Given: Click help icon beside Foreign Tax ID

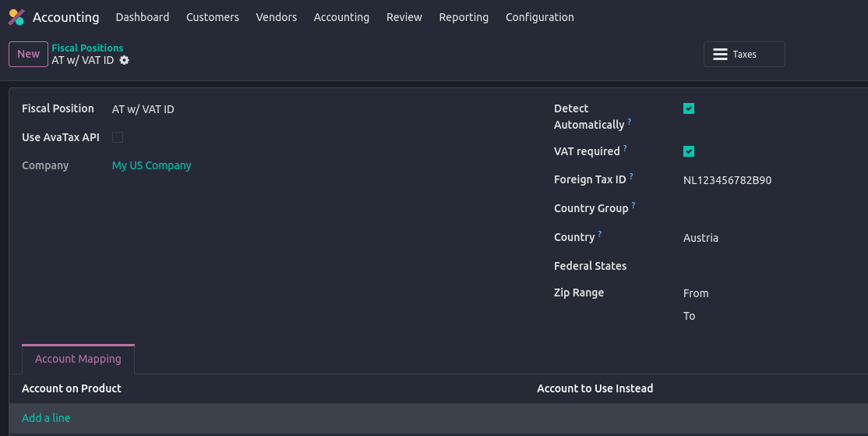Looking at the screenshot, I should coord(631,177).
